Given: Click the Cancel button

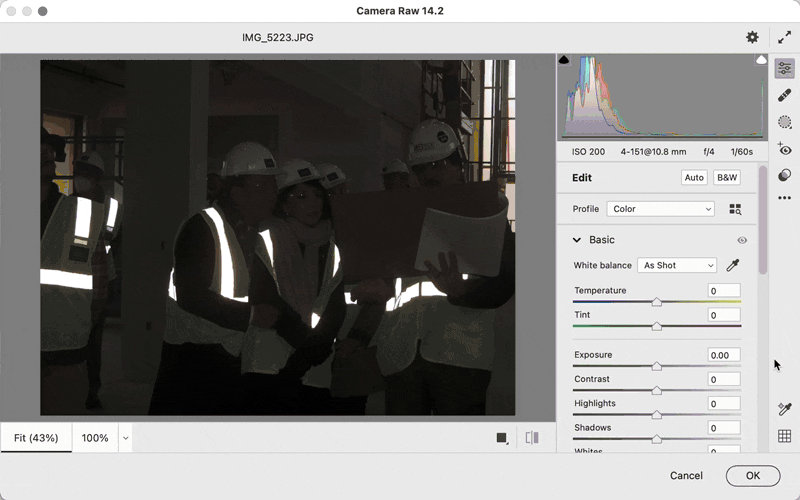Looking at the screenshot, I should [x=686, y=476].
